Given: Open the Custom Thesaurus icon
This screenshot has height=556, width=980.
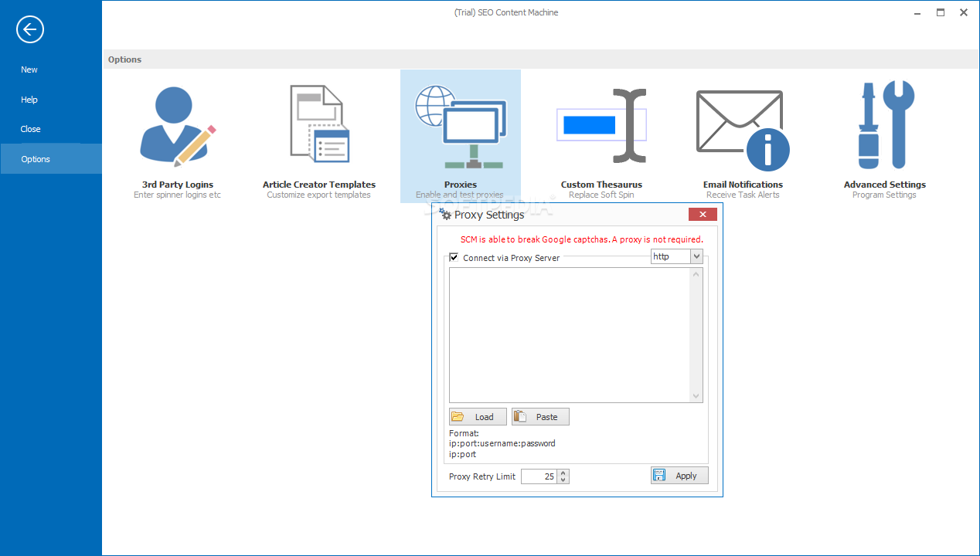Looking at the screenshot, I should coord(601,125).
